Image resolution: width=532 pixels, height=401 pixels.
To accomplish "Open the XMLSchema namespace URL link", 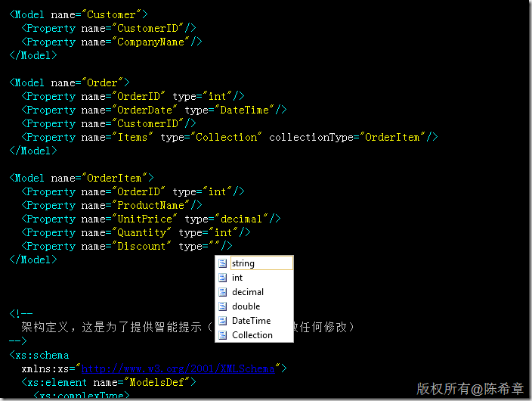I will point(178,368).
